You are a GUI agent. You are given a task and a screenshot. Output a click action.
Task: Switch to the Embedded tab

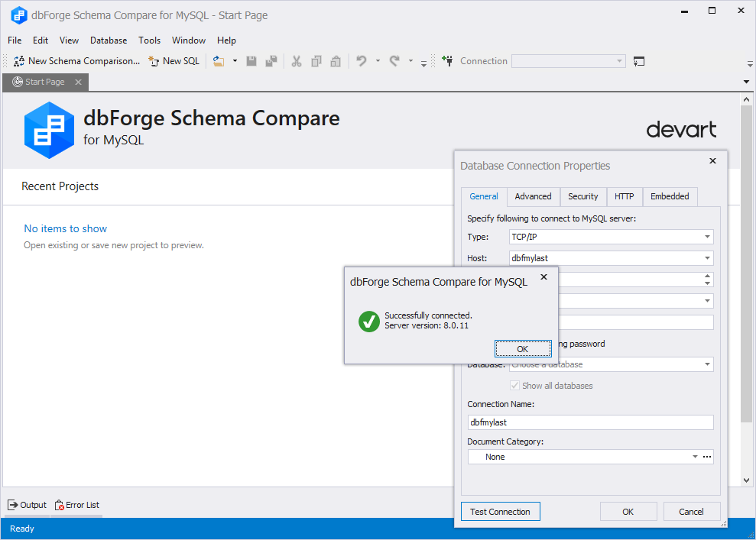coord(670,196)
